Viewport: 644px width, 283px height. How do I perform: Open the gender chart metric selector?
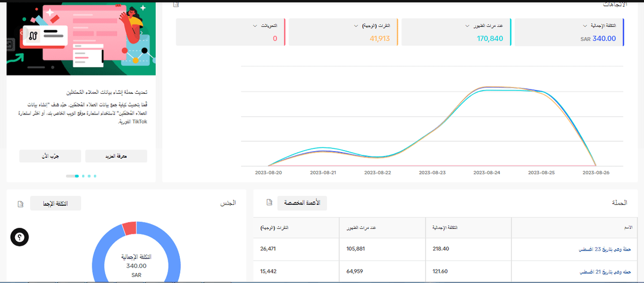click(55, 204)
